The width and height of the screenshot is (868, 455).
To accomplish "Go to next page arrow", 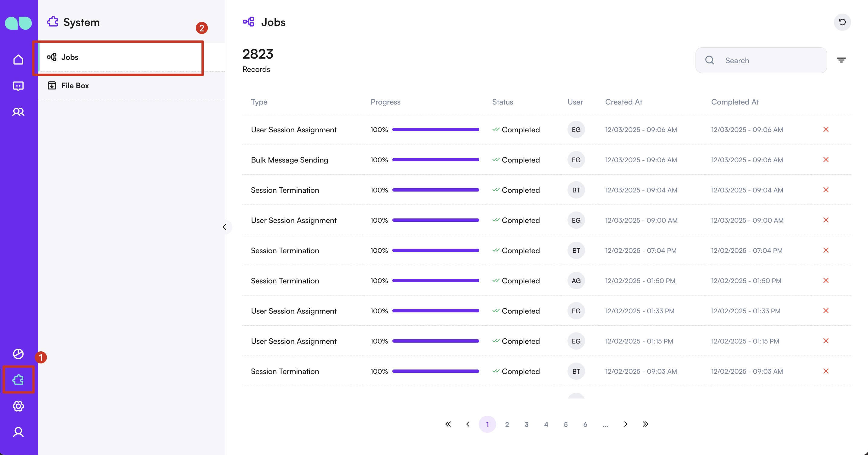I will [x=625, y=424].
